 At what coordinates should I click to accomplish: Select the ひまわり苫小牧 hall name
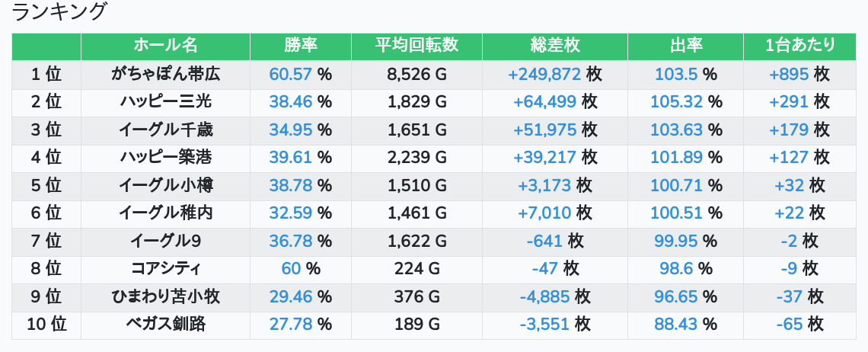[165, 296]
